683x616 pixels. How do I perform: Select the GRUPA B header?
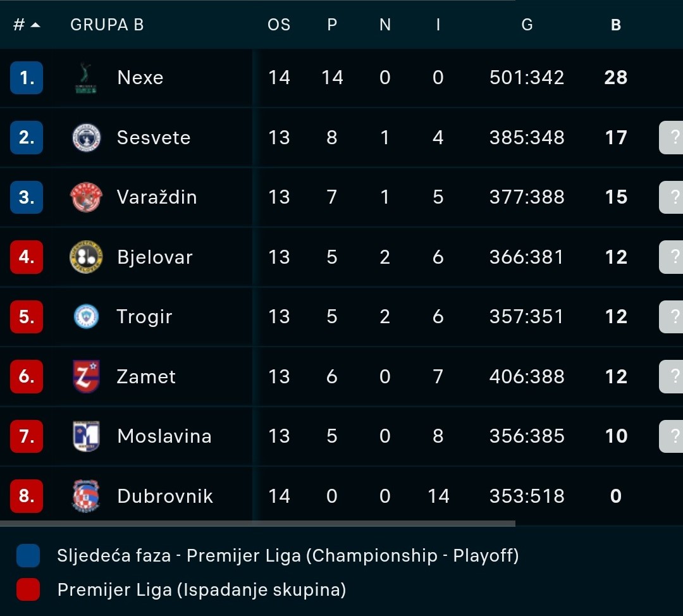[x=107, y=25]
